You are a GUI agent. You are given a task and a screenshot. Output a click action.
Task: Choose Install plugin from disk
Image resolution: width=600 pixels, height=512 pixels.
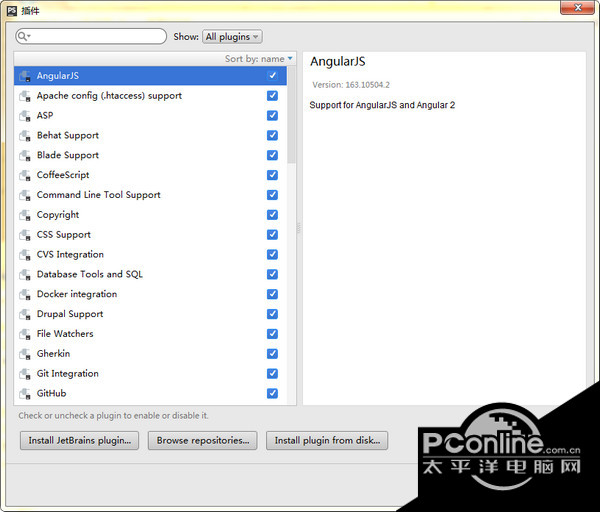coord(327,440)
